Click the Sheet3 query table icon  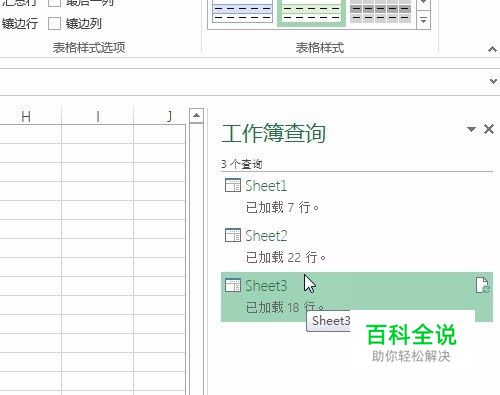point(233,285)
